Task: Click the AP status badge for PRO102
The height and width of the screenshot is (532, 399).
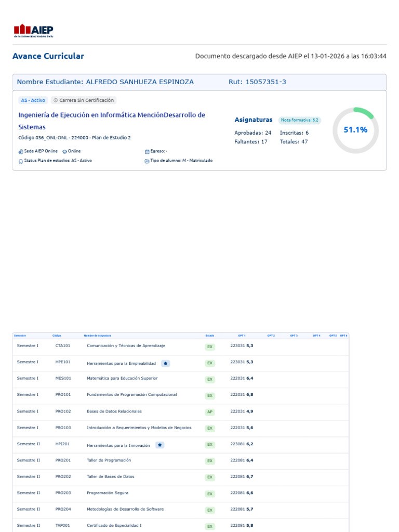Action: pos(210,412)
